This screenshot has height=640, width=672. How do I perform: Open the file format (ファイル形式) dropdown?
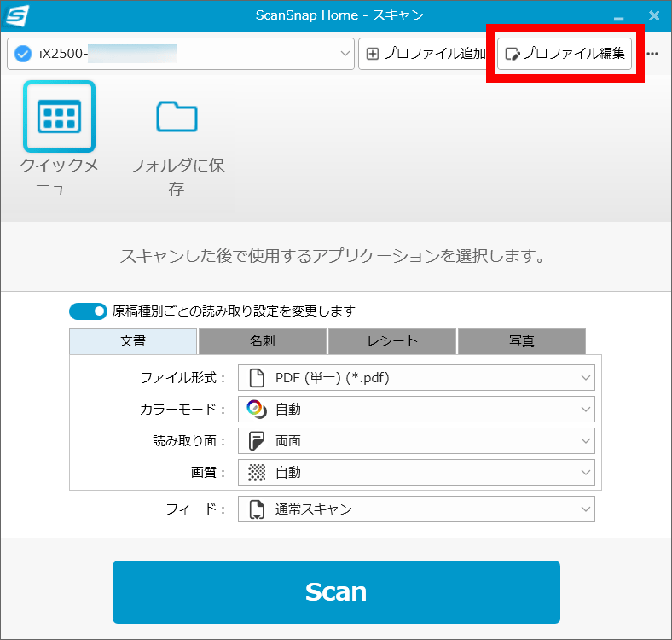pos(416,378)
